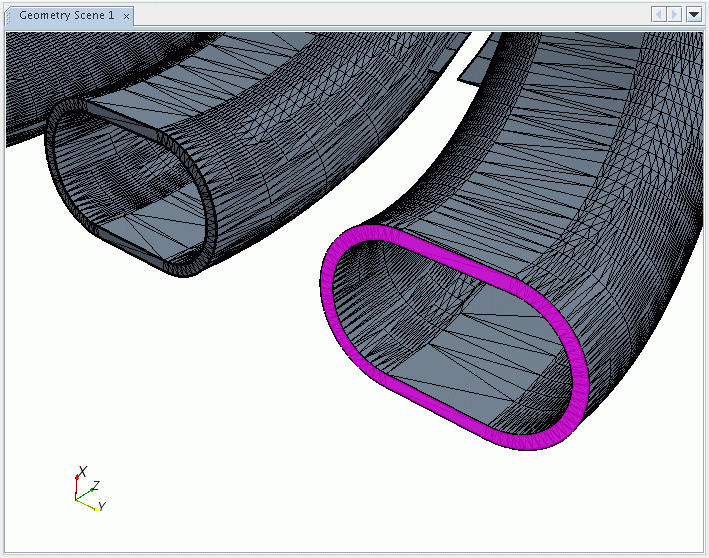Image resolution: width=709 pixels, height=558 pixels.
Task: Click the red X axis of triad
Action: (78, 483)
